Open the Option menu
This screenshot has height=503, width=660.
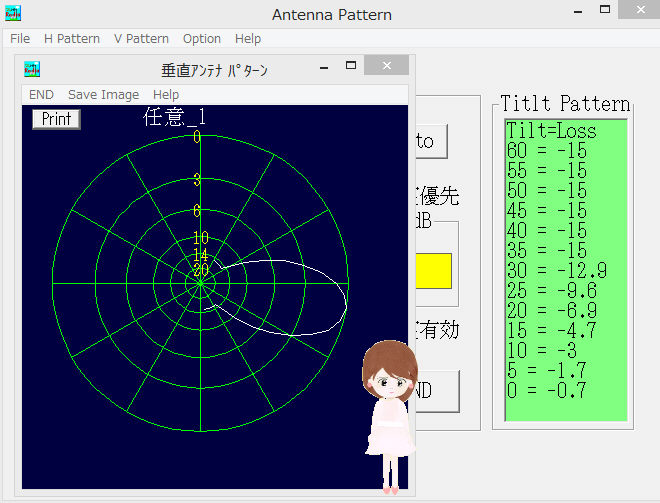(x=202, y=39)
